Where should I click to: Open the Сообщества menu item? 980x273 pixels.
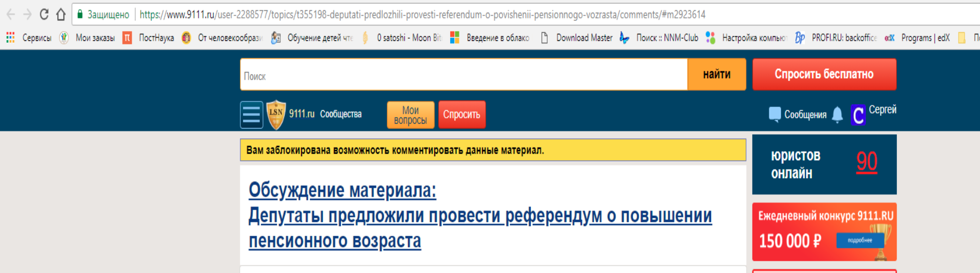click(x=340, y=114)
